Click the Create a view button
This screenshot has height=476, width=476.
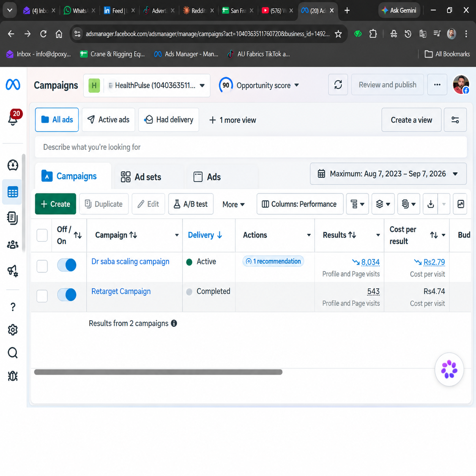point(411,120)
